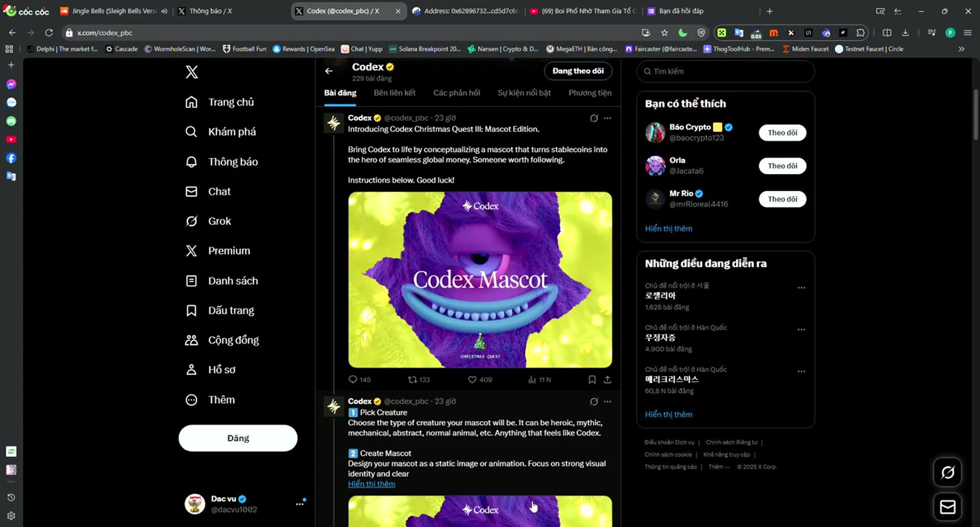Screen dimensions: 980x527
Task: Go to Khám phá explore
Action: pyautogui.click(x=220, y=132)
